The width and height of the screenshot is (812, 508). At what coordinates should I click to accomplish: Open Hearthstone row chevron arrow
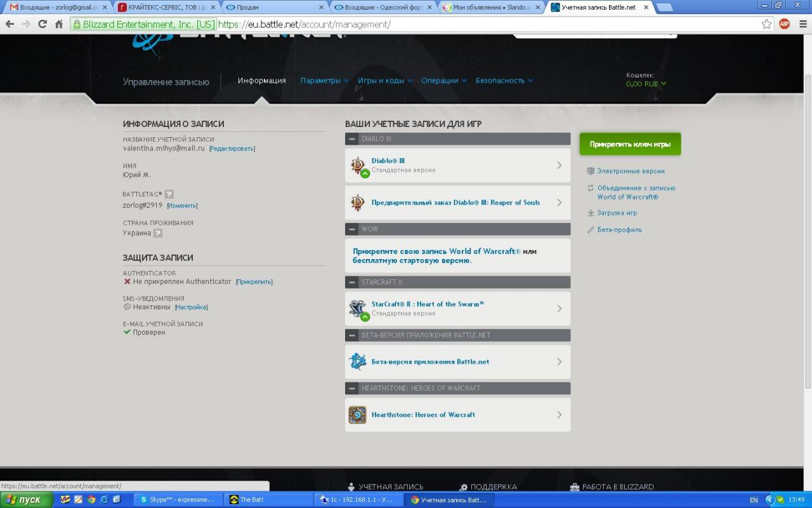tap(559, 415)
